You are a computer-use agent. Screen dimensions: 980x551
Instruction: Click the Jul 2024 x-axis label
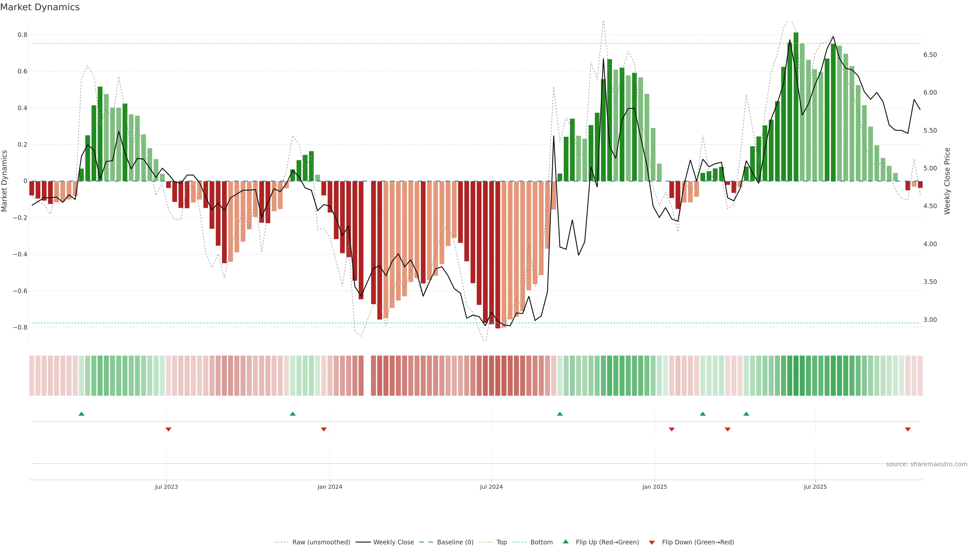[491, 487]
